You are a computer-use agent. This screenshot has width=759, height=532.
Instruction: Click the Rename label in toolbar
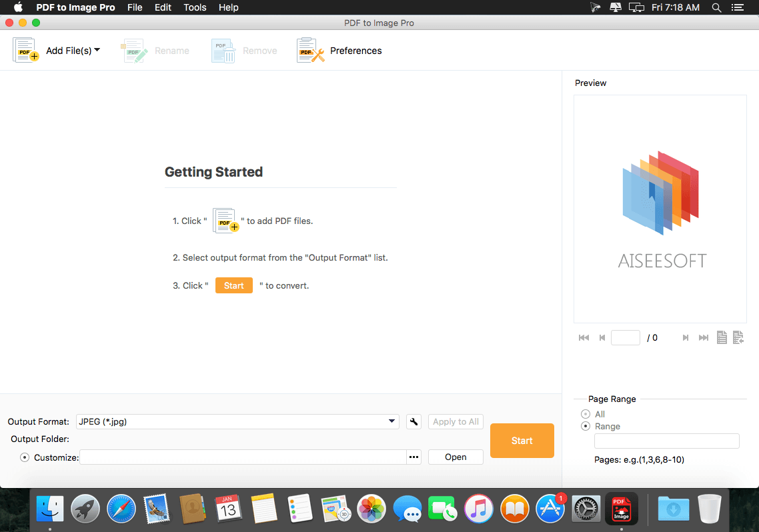[172, 51]
